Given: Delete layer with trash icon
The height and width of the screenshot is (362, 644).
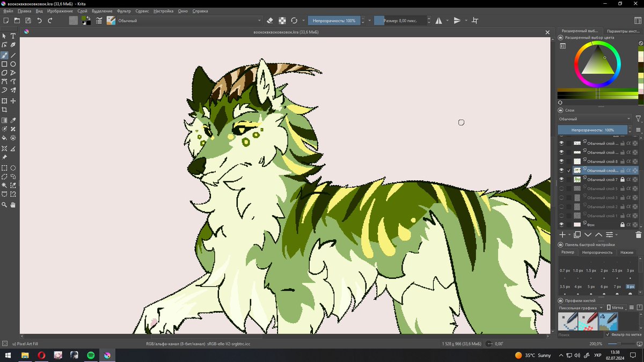Looking at the screenshot, I should coord(638,234).
